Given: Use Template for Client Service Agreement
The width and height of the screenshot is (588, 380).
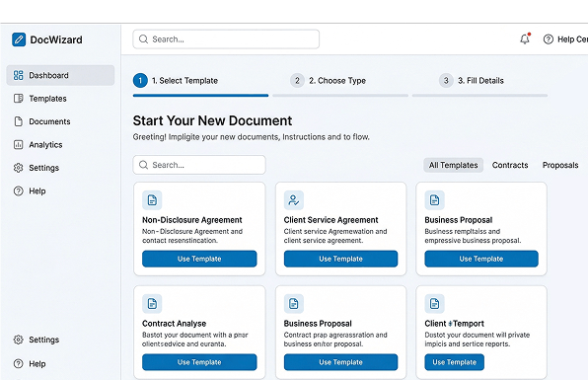Looking at the screenshot, I should pos(341,259).
